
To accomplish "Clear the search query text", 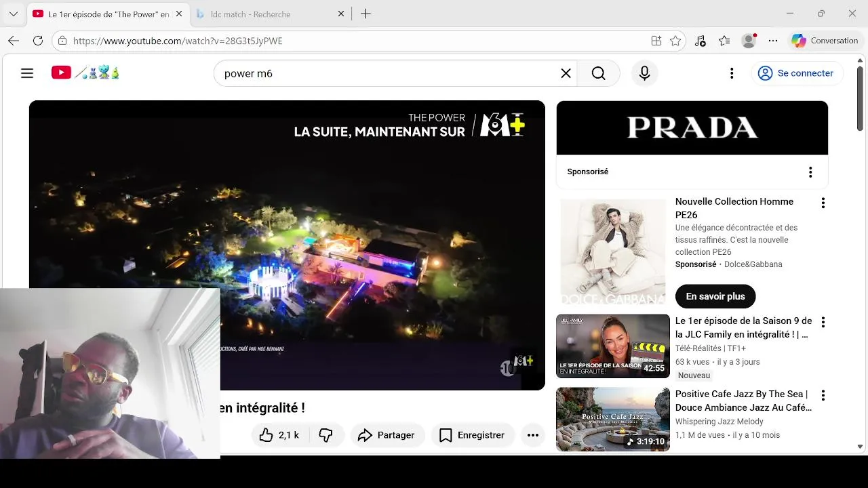I will (x=566, y=73).
